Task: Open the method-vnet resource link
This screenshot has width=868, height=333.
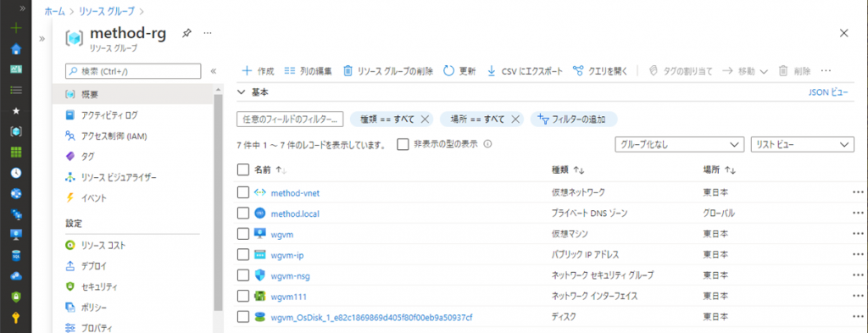Action: [295, 192]
